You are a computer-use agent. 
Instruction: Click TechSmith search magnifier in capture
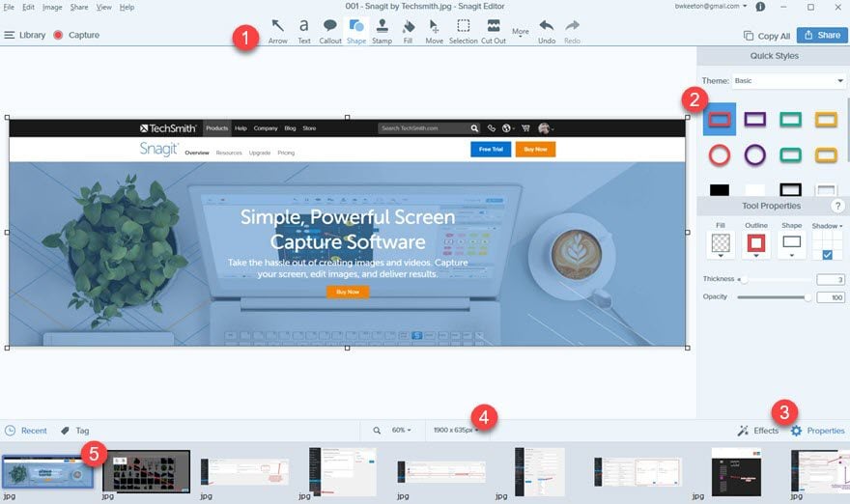[474, 128]
